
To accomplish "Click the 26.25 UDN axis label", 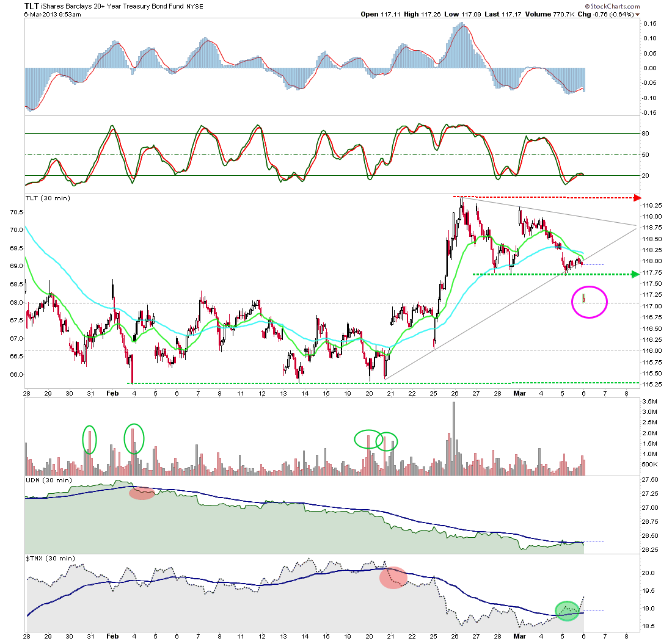I will [650, 549].
